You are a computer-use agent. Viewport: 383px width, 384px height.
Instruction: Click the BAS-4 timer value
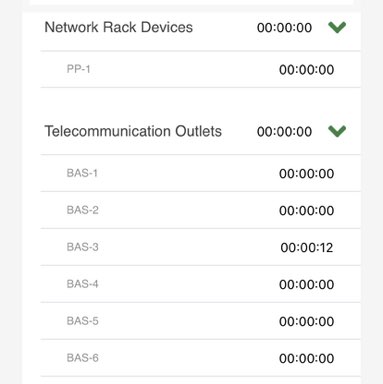[x=307, y=285]
